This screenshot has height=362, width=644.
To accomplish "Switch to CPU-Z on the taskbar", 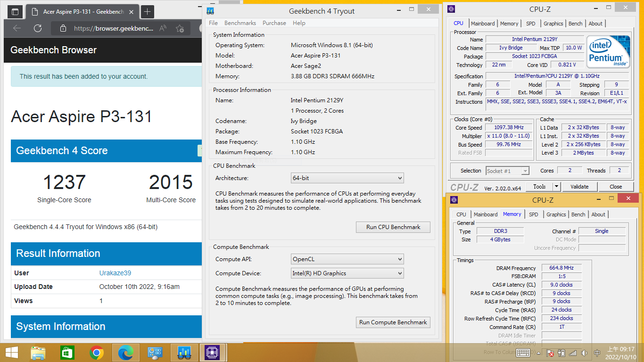I will 213,353.
